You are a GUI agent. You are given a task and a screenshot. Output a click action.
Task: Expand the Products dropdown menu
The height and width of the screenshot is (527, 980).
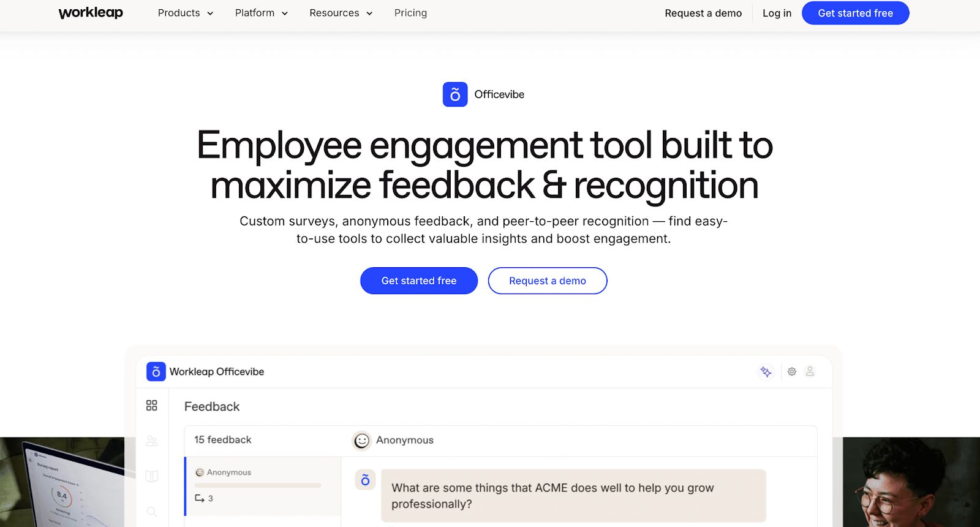tap(186, 13)
